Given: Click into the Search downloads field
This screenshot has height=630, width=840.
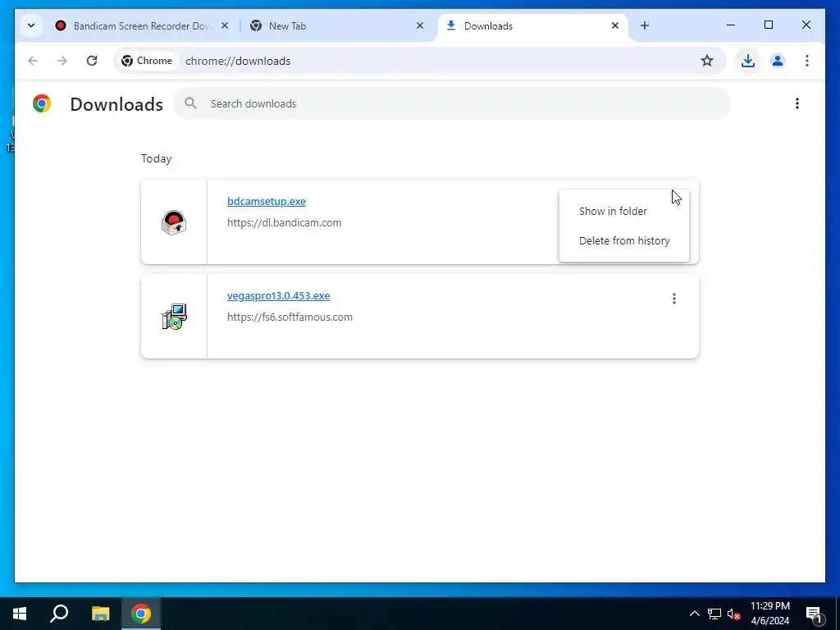Looking at the screenshot, I should coord(452,103).
